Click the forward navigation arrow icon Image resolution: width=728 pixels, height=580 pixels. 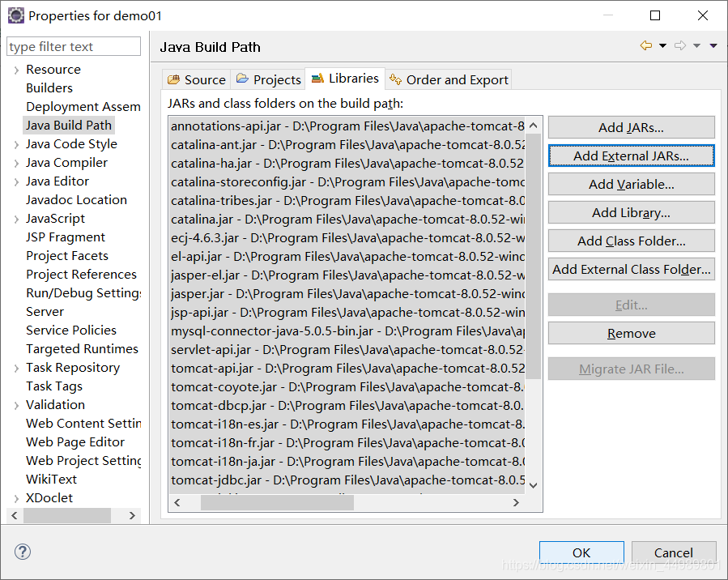point(680,45)
